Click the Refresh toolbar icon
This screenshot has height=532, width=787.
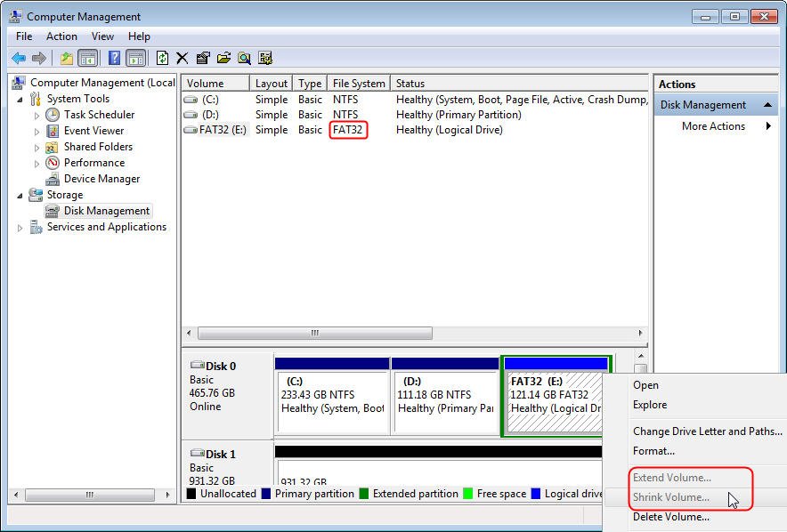click(x=162, y=58)
